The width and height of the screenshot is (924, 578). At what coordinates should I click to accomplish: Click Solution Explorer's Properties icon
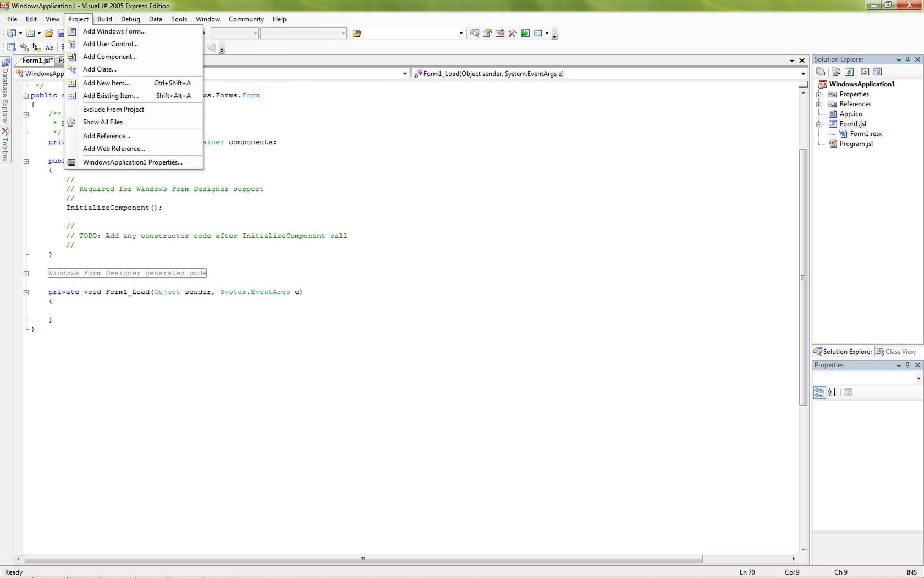pyautogui.click(x=821, y=72)
